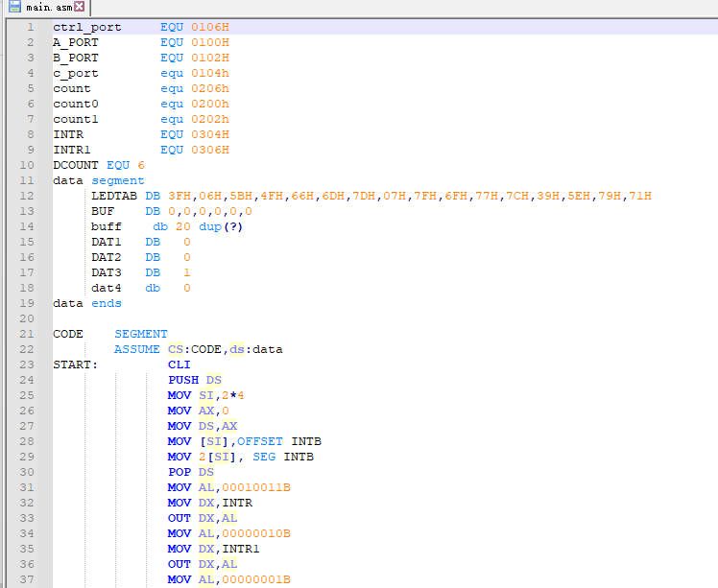Image resolution: width=718 pixels, height=588 pixels.
Task: Click dup(?) on line 14
Action: (221, 226)
